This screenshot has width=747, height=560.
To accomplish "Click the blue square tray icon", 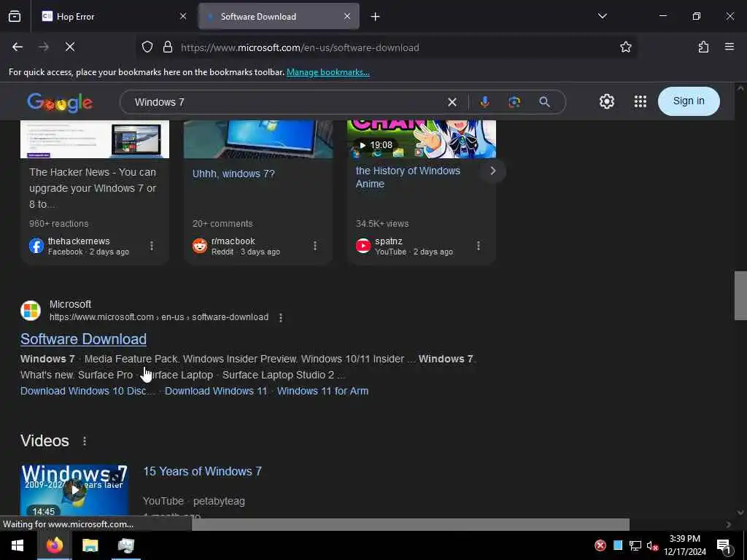I will 618,545.
